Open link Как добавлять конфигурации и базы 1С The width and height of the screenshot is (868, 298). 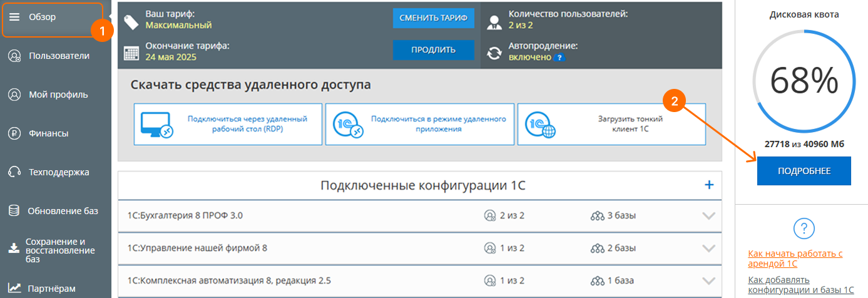(801, 285)
